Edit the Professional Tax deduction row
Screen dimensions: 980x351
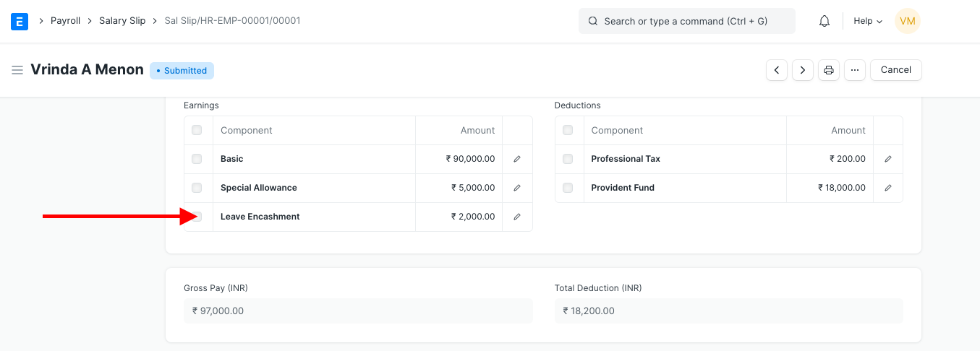[x=888, y=159]
